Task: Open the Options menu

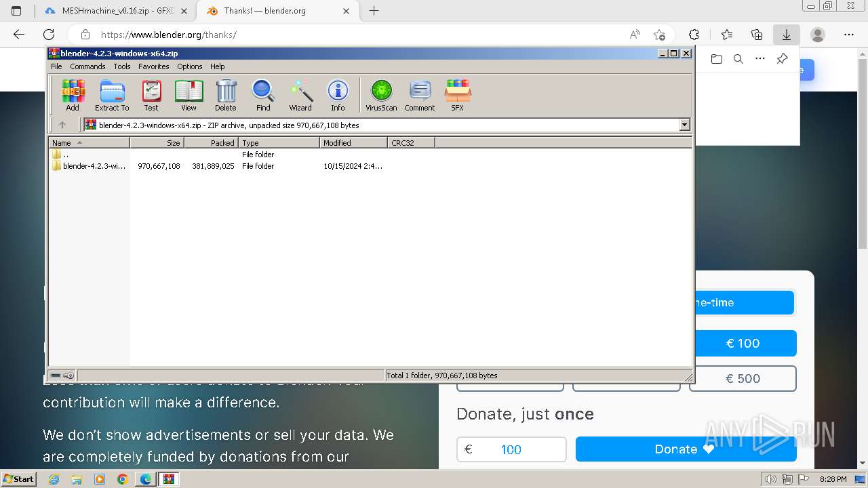Action: pos(190,66)
